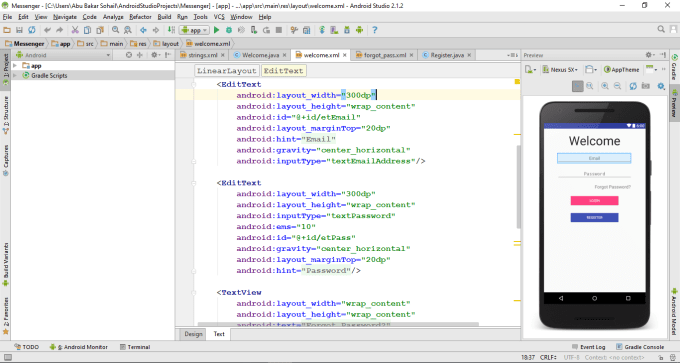Open Android Device Monitor icon

click(359, 30)
